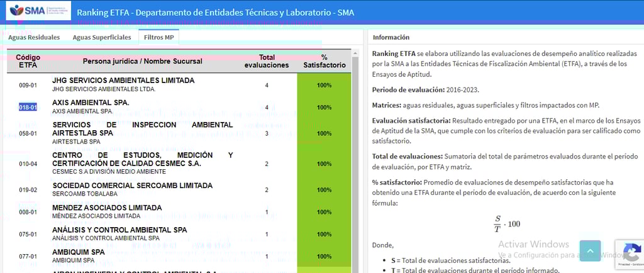The height and width of the screenshot is (273, 644).
Task: Click the page title Ranking ETFA header text
Action: (215, 13)
